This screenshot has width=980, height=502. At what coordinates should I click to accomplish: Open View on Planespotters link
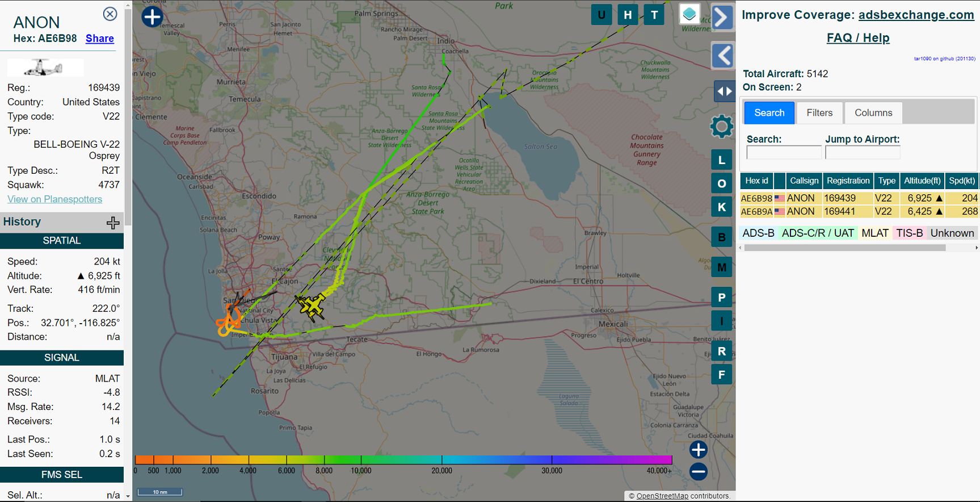click(x=55, y=199)
